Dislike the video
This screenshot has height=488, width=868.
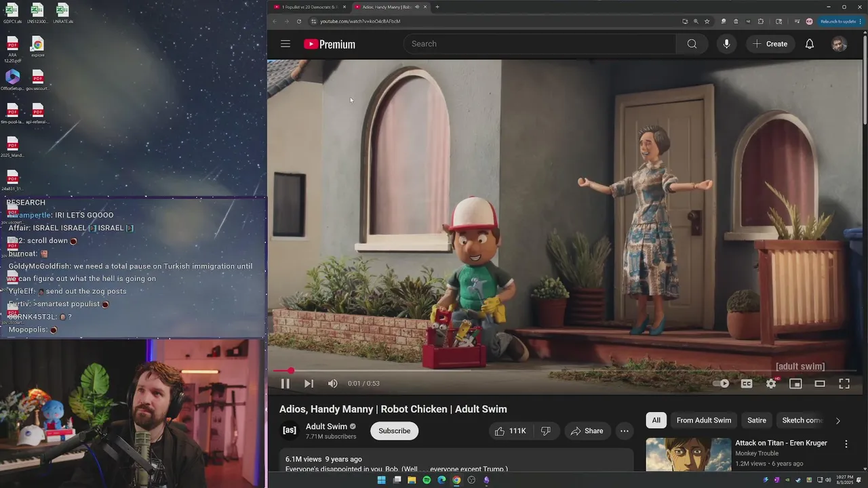coord(545,431)
